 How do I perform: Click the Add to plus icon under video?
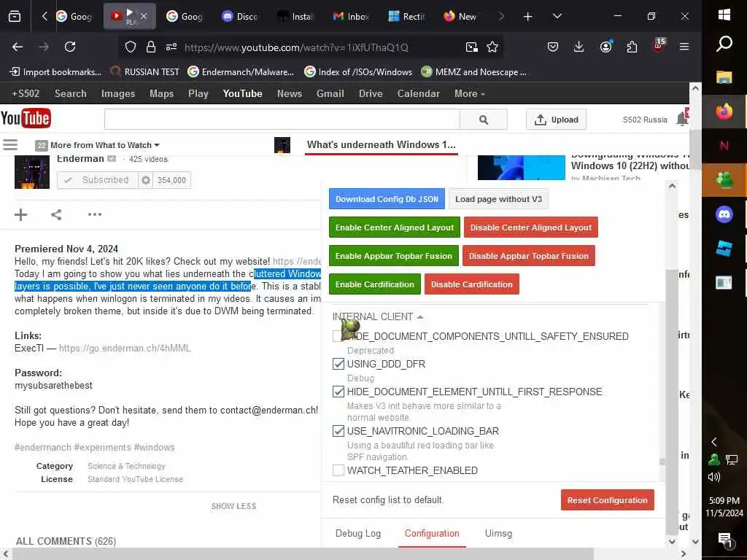tap(20, 215)
